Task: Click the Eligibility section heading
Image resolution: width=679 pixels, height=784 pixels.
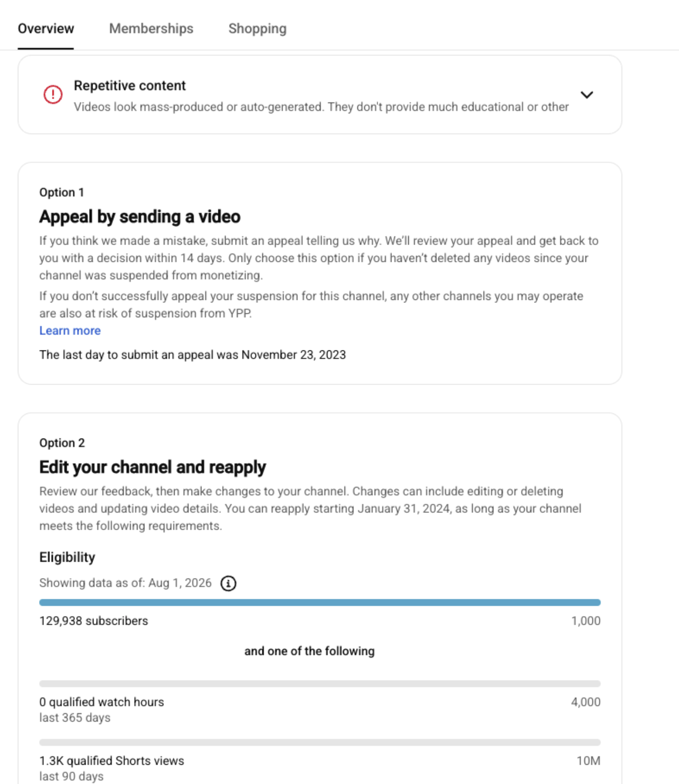Action: pos(67,557)
